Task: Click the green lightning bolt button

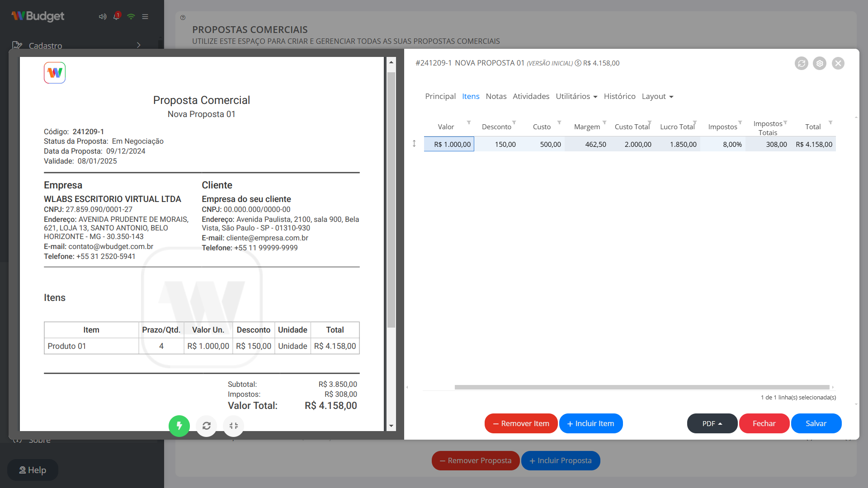Action: [179, 426]
